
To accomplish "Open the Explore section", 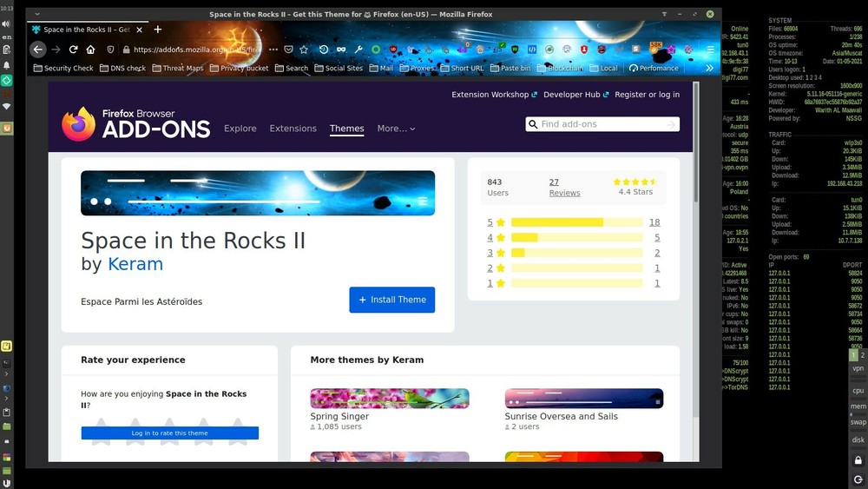I will (240, 129).
